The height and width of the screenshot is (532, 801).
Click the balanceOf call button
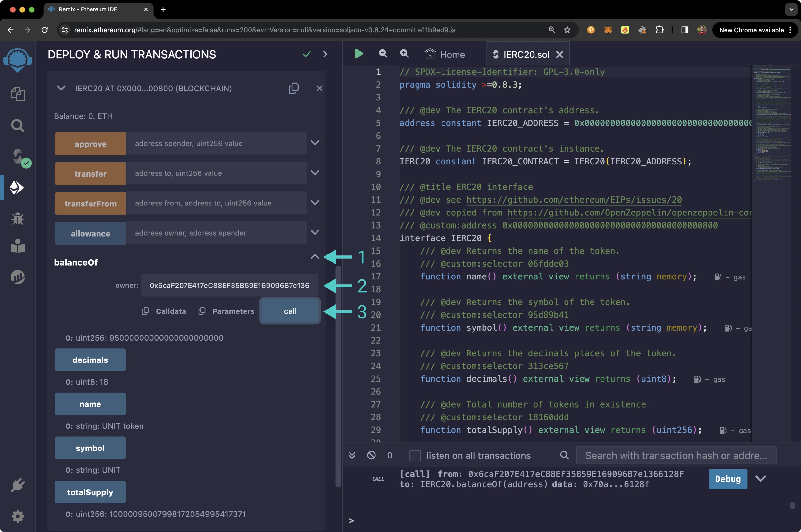(x=290, y=311)
